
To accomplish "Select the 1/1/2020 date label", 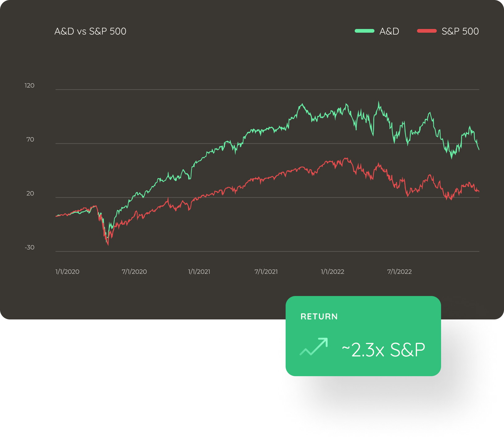I will [67, 272].
